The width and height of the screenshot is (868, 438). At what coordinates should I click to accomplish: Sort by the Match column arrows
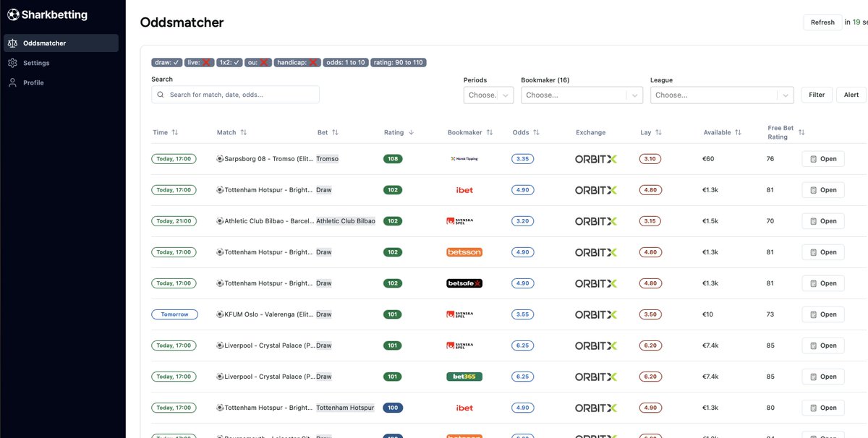pyautogui.click(x=244, y=132)
